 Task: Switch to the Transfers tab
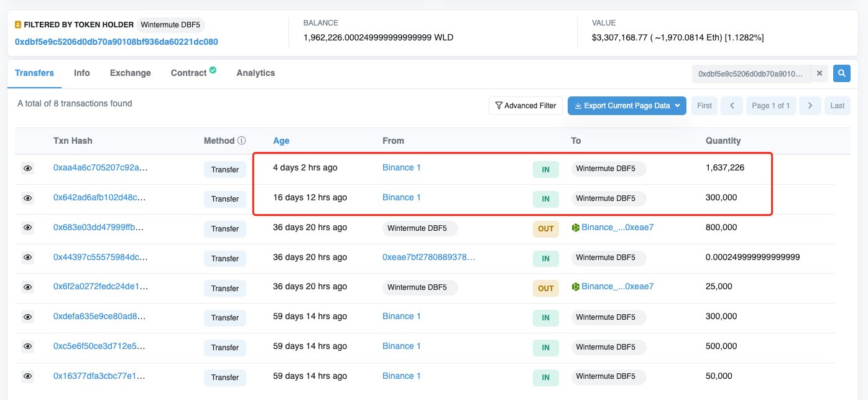(34, 73)
